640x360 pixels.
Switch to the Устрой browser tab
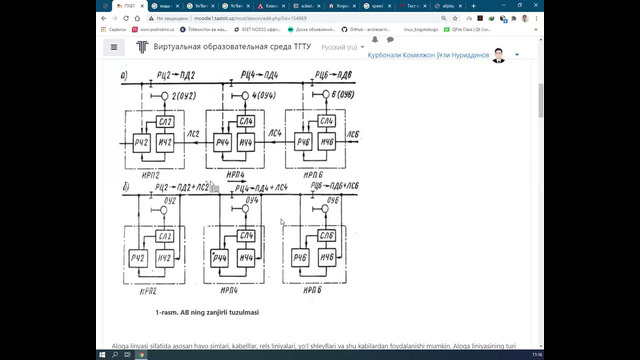pyautogui.click(x=342, y=6)
